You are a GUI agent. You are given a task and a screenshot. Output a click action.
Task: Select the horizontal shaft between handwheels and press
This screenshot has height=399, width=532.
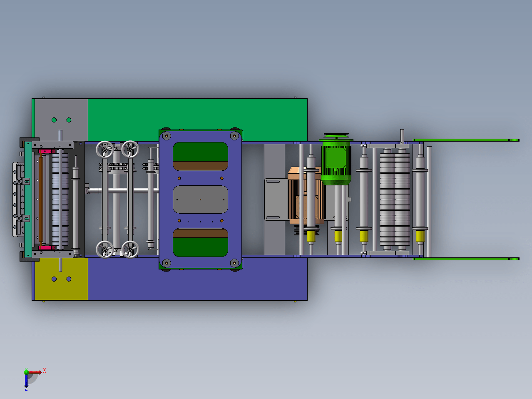(x=123, y=190)
